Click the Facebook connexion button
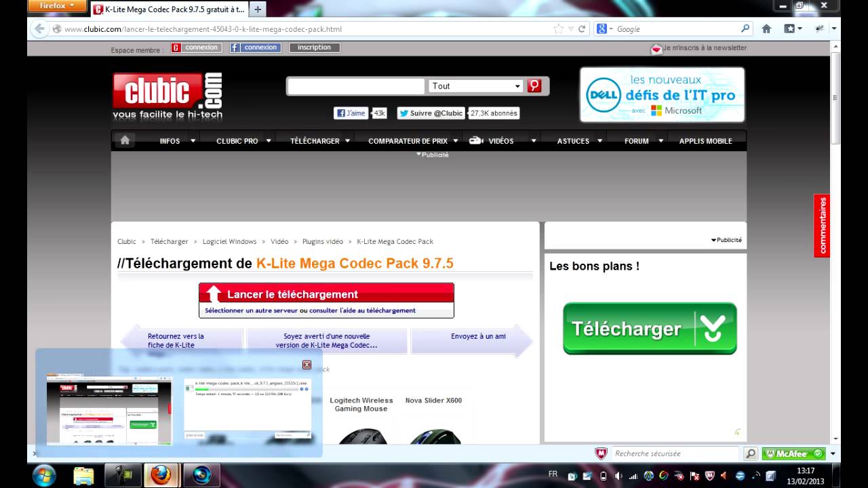The width and height of the screenshot is (868, 488). 255,47
